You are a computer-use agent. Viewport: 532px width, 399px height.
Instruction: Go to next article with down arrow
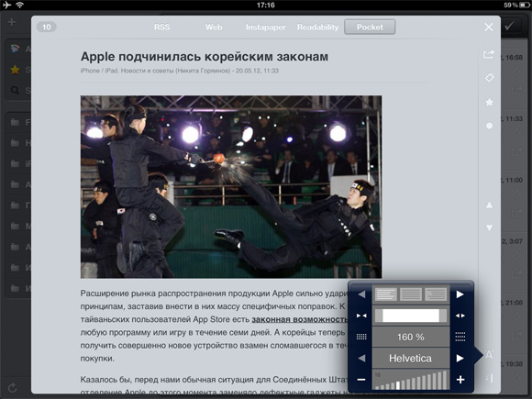click(x=489, y=227)
